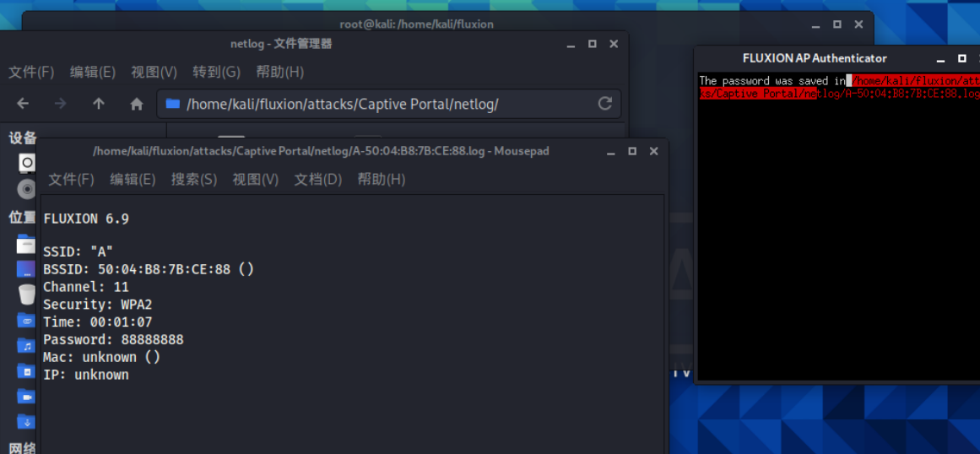Open videos folder in sidebar
Image resolution: width=980 pixels, height=454 pixels.
click(x=27, y=397)
